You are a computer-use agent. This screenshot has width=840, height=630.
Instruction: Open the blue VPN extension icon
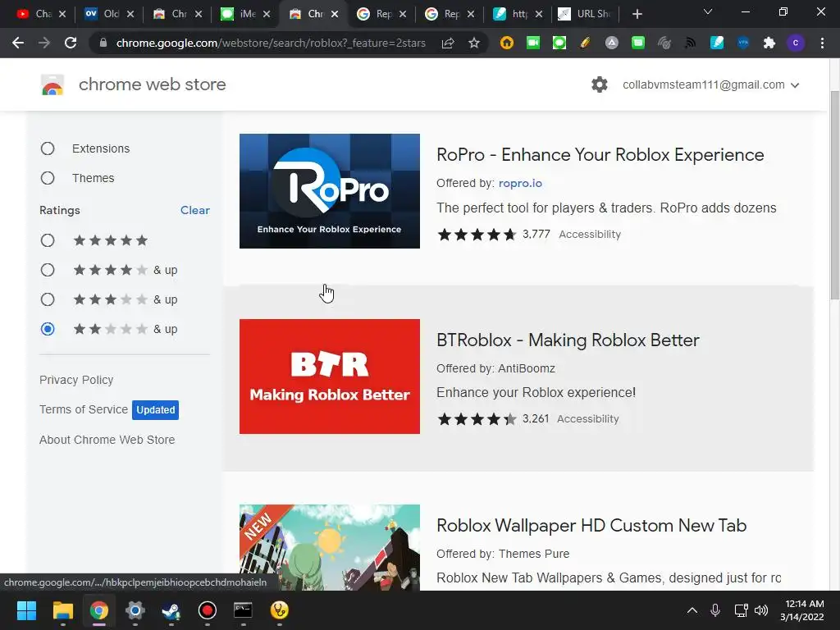743,43
